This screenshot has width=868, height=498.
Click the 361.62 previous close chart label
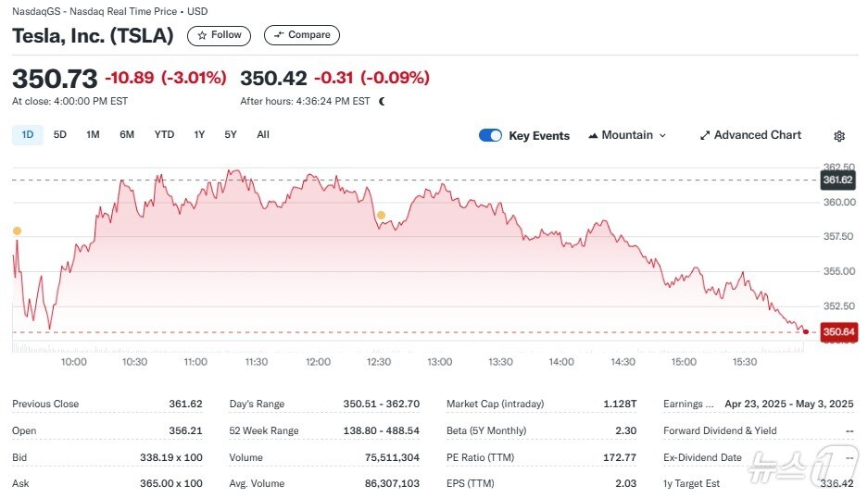(837, 180)
